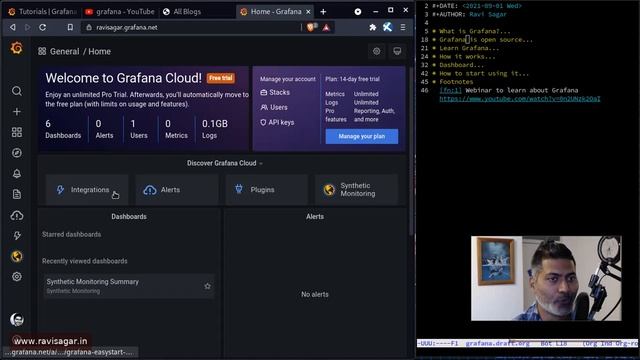640x360 pixels.
Task: Open dashboard settings gear in top bar
Action: click(376, 51)
